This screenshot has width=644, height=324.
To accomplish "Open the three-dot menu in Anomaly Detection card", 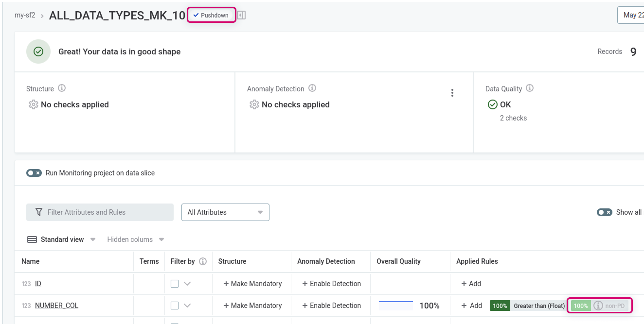I will pyautogui.click(x=452, y=93).
